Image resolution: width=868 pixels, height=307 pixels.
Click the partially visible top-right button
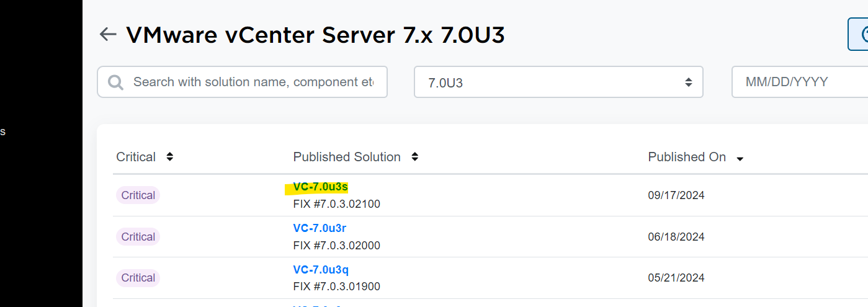pyautogui.click(x=858, y=34)
